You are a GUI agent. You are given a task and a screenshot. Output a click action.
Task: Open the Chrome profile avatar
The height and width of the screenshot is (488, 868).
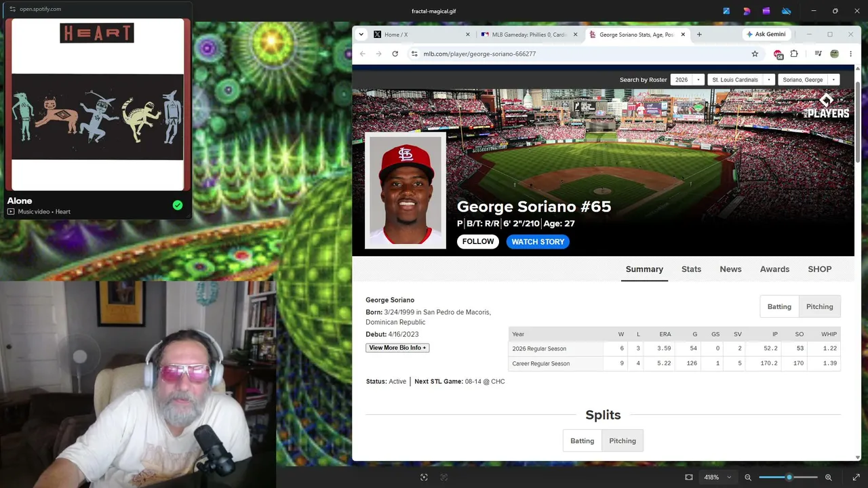[x=834, y=54]
